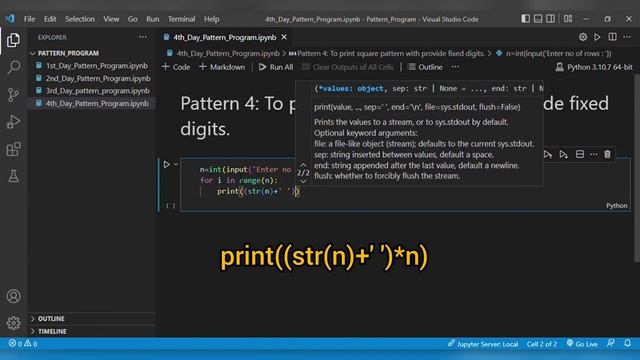640x360 pixels.
Task: Open the notebook Outline button
Action: click(x=425, y=67)
